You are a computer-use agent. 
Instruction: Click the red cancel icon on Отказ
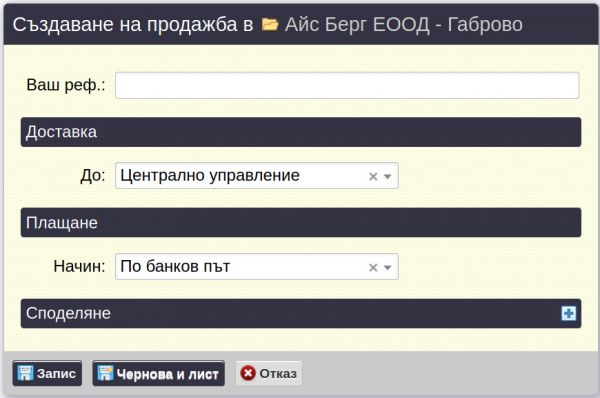tap(248, 373)
